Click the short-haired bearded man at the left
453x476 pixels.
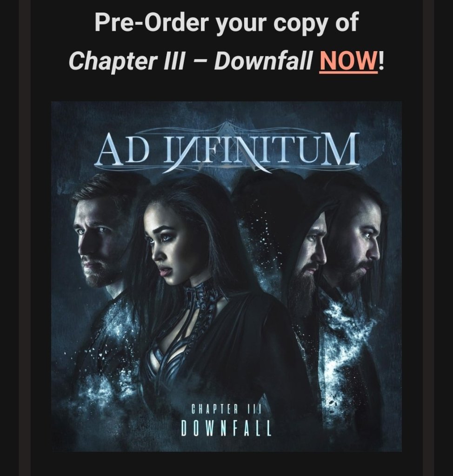pyautogui.click(x=102, y=237)
